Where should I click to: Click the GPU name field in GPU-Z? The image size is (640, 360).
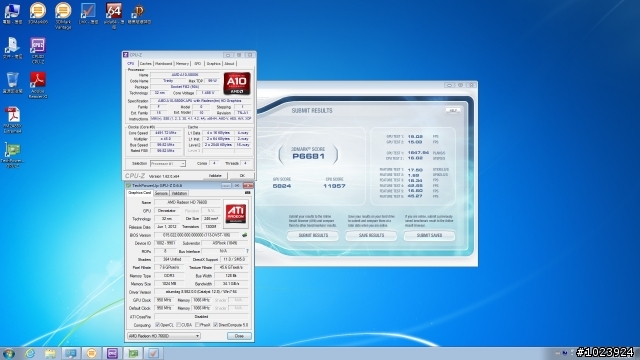(x=187, y=202)
